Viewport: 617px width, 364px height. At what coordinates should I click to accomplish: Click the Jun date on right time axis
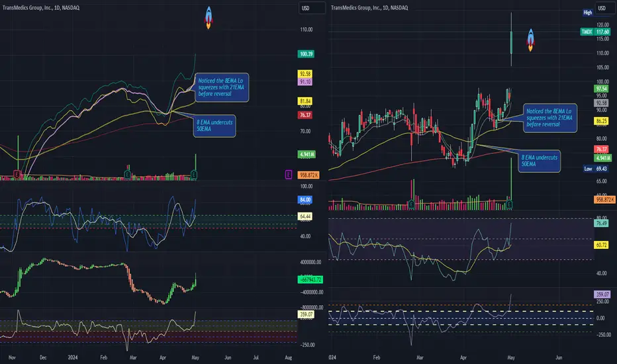tap(559, 357)
